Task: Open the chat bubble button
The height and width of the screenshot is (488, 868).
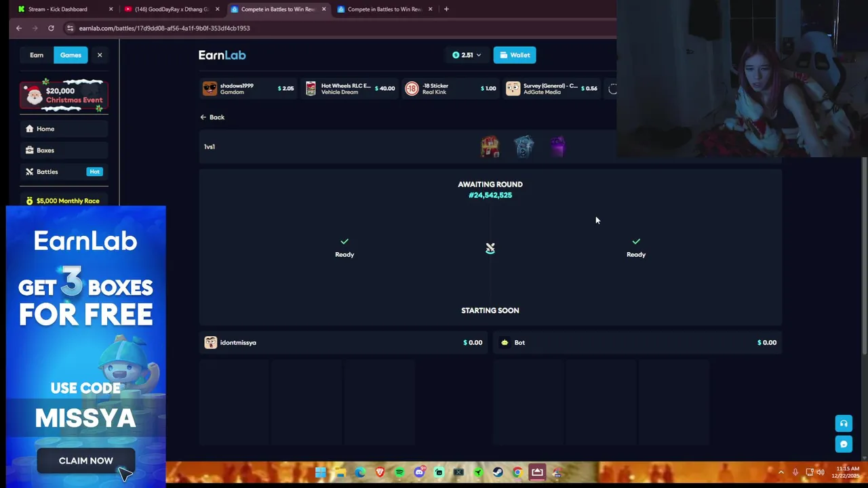Action: [844, 445]
